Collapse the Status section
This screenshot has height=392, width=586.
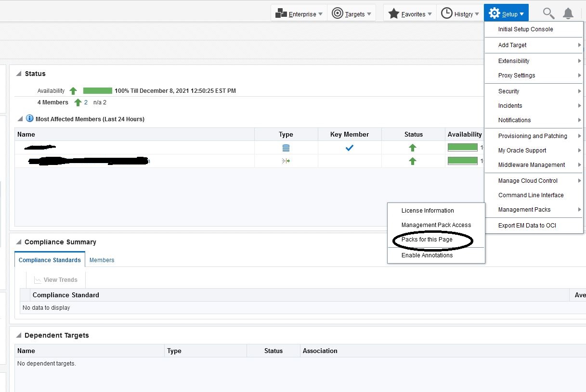pyautogui.click(x=19, y=74)
